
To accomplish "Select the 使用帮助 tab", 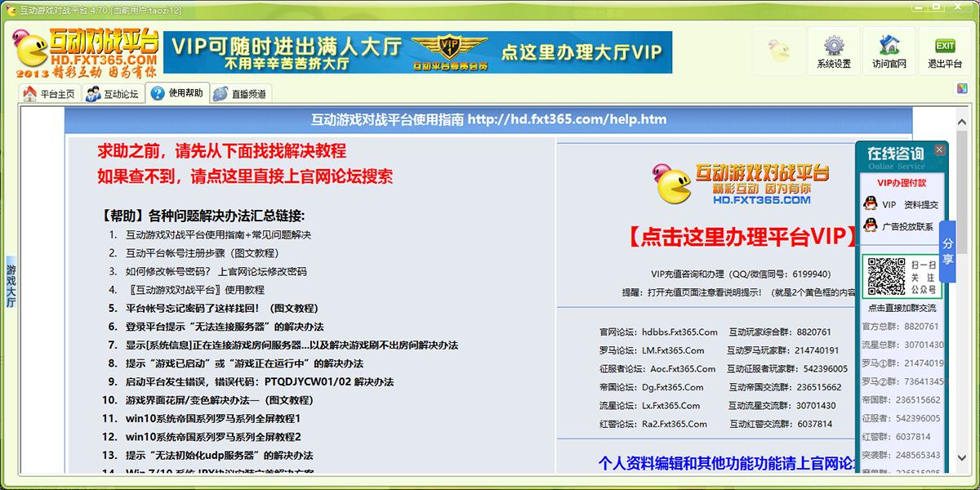I will pos(177,93).
